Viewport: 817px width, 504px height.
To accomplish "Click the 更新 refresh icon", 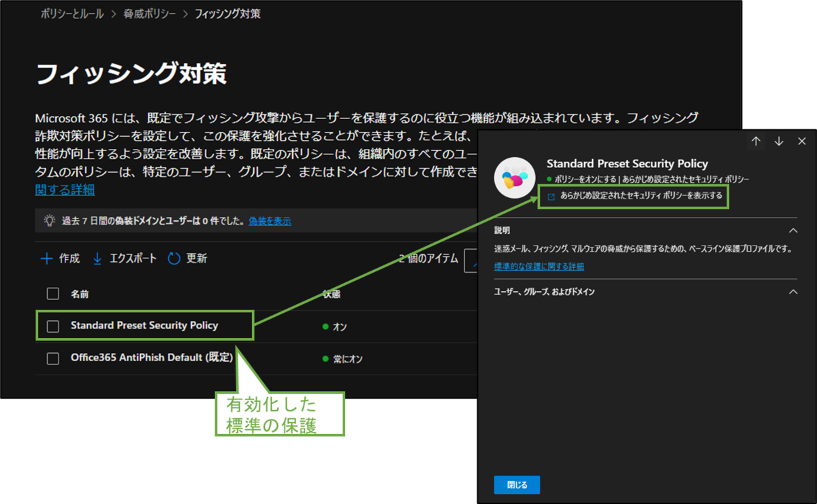I will point(174,258).
